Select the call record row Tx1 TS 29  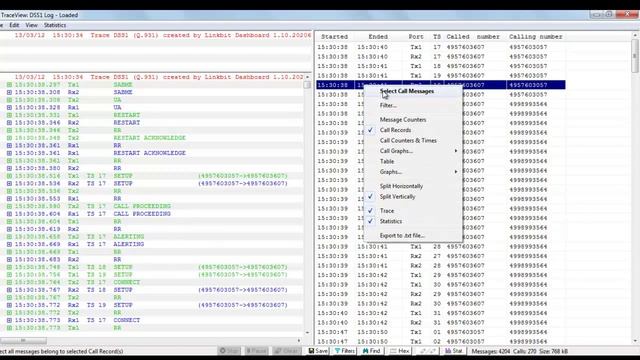tap(441, 275)
